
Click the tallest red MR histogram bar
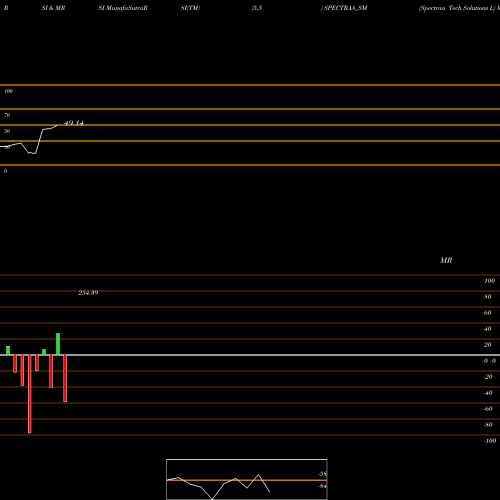tap(30, 394)
